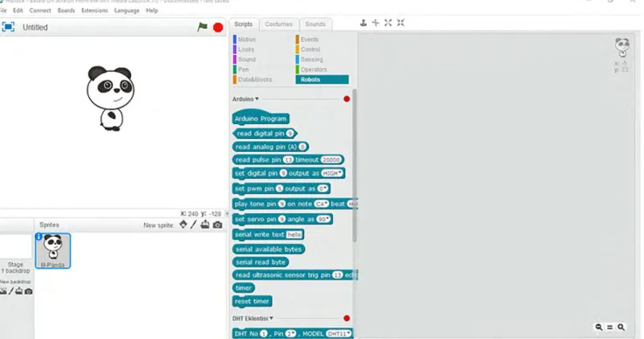
Task: Reset scripts area zoom
Action: (x=610, y=327)
